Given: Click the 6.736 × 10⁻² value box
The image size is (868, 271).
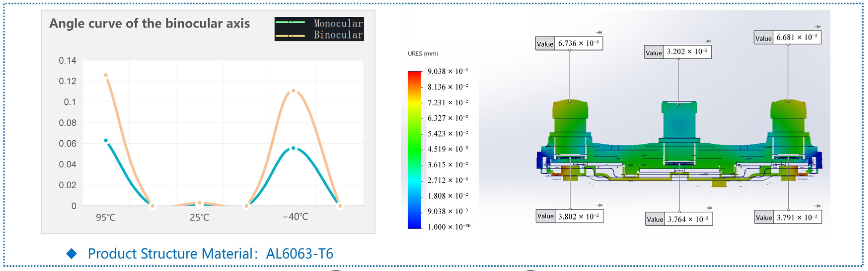Looking at the screenshot, I should [x=578, y=44].
